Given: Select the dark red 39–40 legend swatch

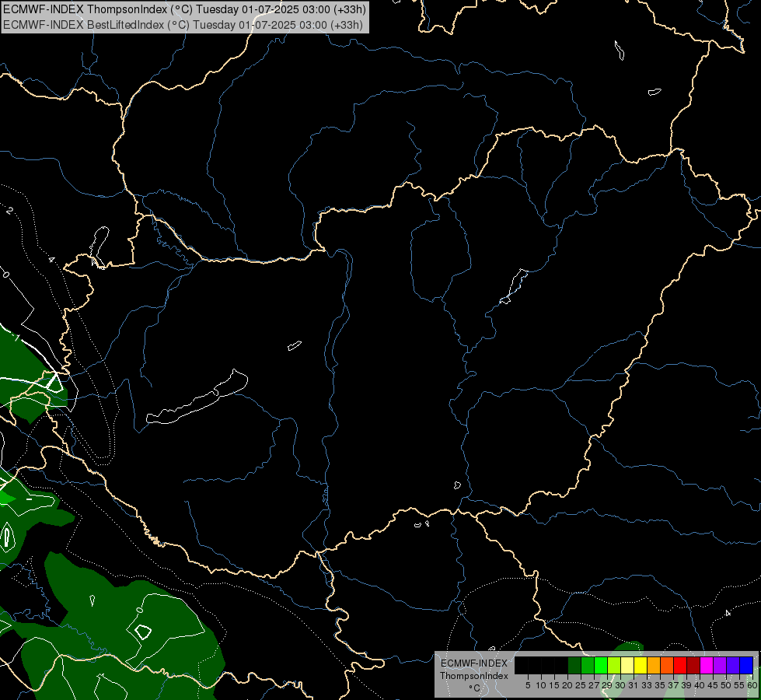Looking at the screenshot, I should coord(693,665).
